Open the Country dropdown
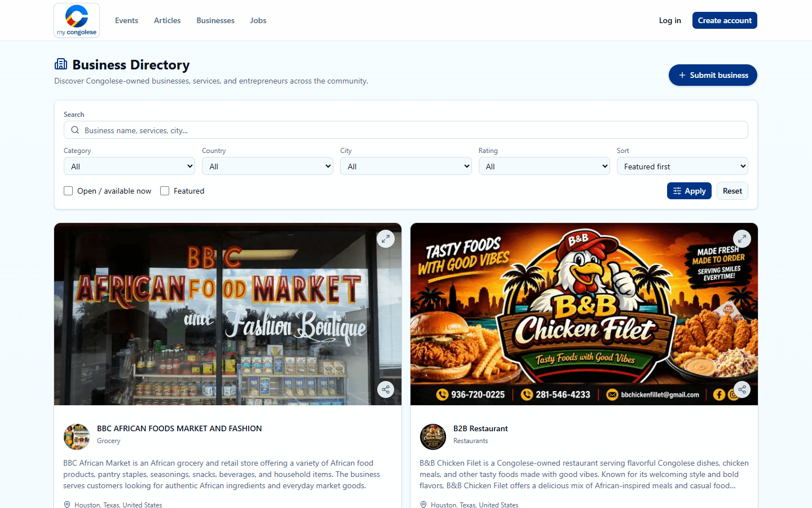This screenshot has width=812, height=508. (x=267, y=167)
